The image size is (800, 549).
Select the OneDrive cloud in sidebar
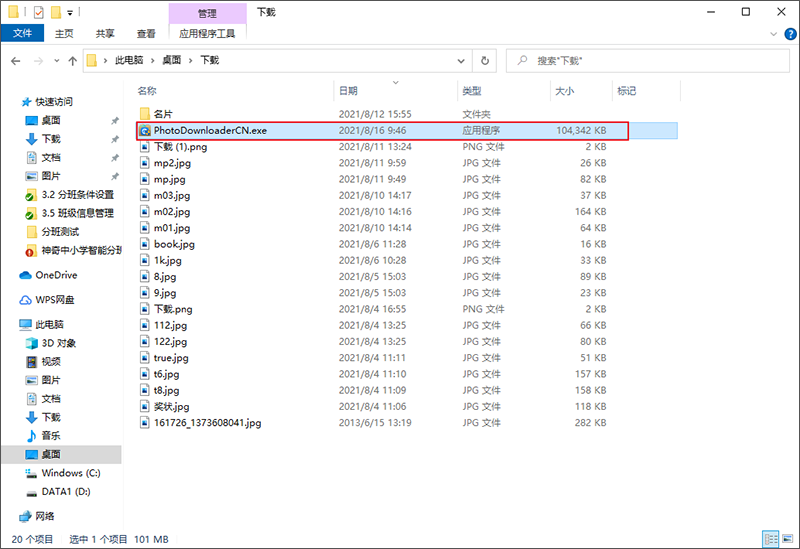[x=55, y=275]
